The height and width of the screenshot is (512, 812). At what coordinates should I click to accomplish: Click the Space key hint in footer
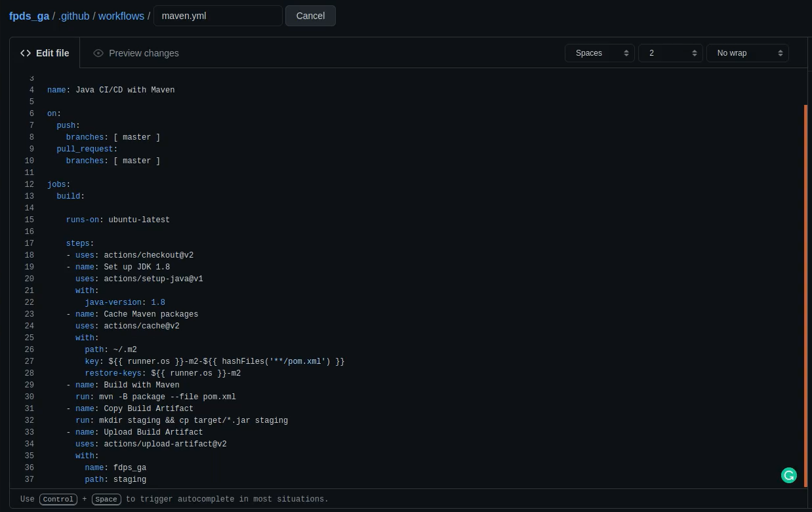pyautogui.click(x=106, y=499)
